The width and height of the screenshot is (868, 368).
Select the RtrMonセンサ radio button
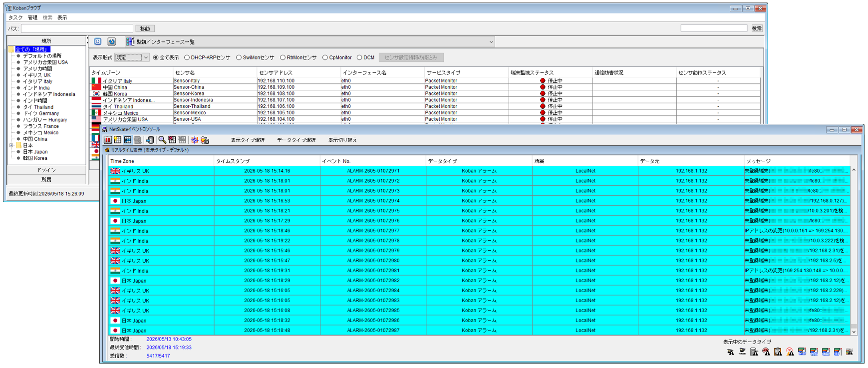pos(283,57)
